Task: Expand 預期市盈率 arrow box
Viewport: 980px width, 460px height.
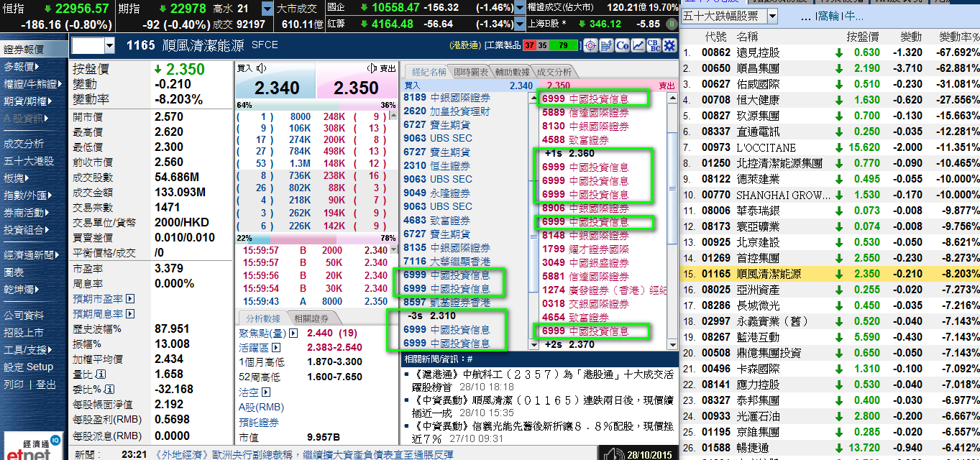Action: coord(130,298)
